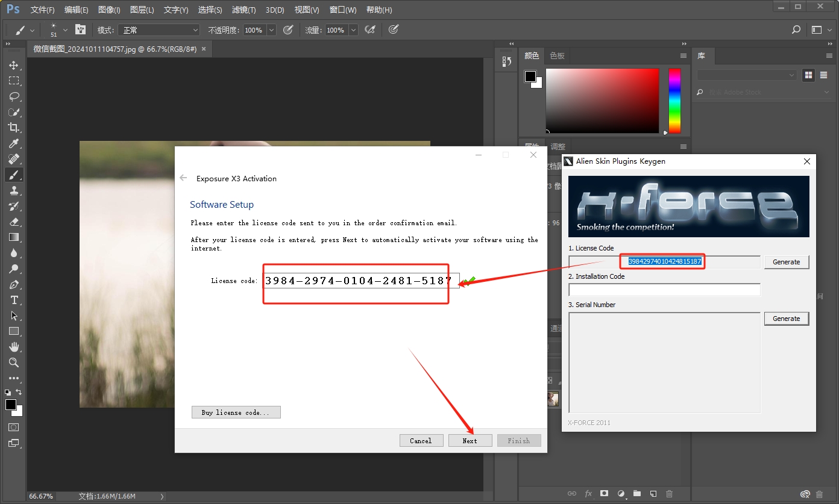Image resolution: width=839 pixels, height=504 pixels.
Task: Go back using the Exposure X3 Activation arrow
Action: tap(184, 178)
